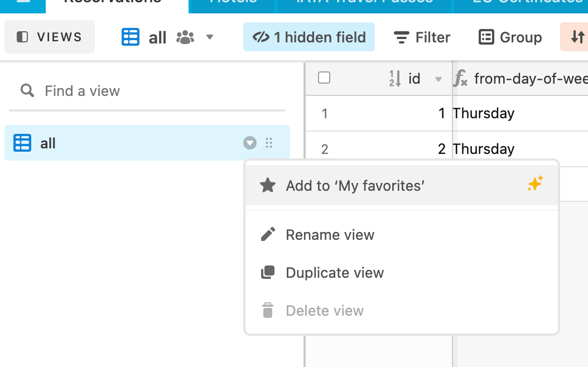Click the filter lines icon

401,37
